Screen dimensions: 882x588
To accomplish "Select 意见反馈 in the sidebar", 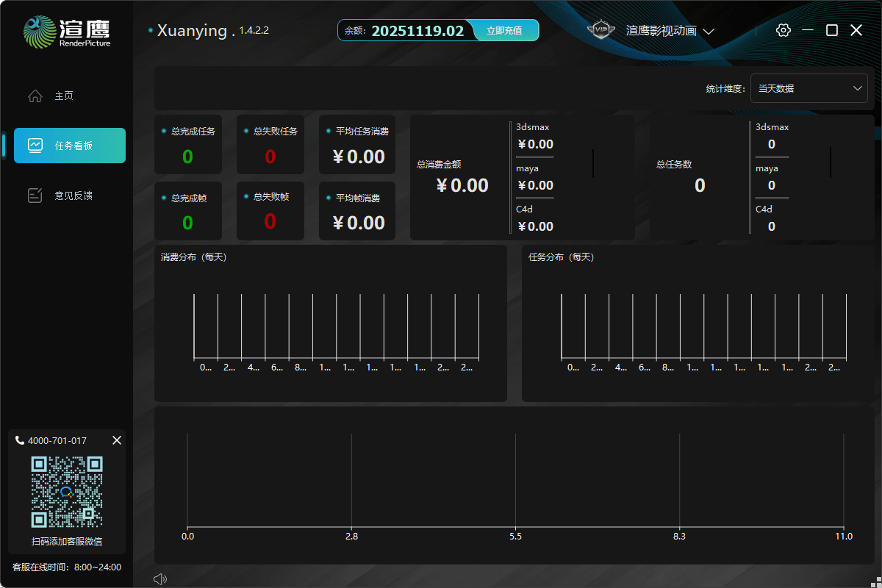I will (x=73, y=196).
